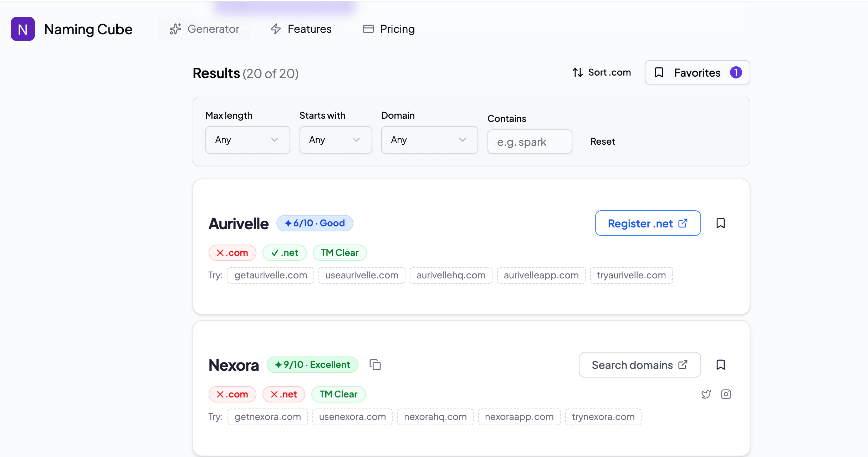The width and height of the screenshot is (868, 457).
Task: Click the Register .net button
Action: pos(648,223)
